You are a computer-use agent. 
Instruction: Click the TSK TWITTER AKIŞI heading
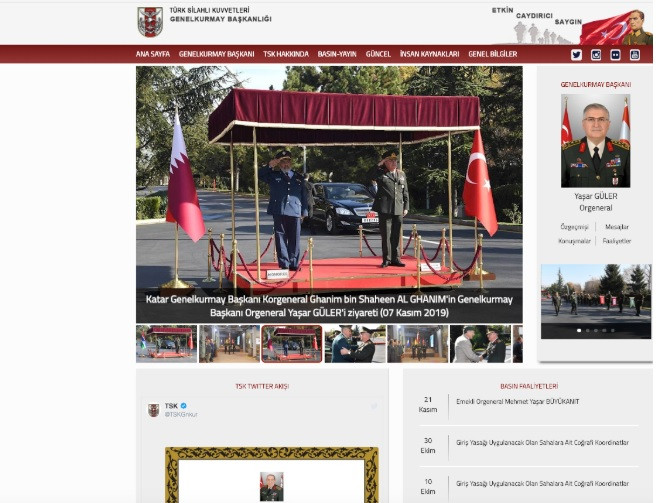click(262, 386)
